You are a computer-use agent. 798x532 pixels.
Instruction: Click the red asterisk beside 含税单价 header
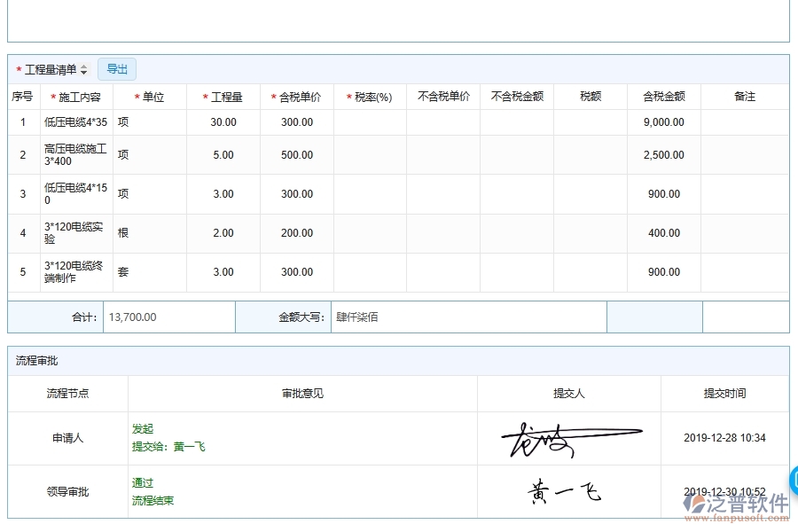click(272, 97)
